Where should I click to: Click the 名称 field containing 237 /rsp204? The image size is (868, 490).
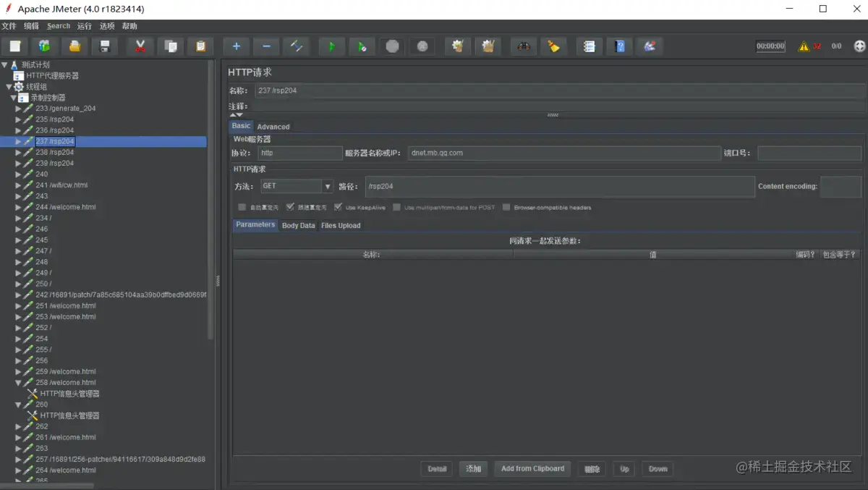point(560,90)
